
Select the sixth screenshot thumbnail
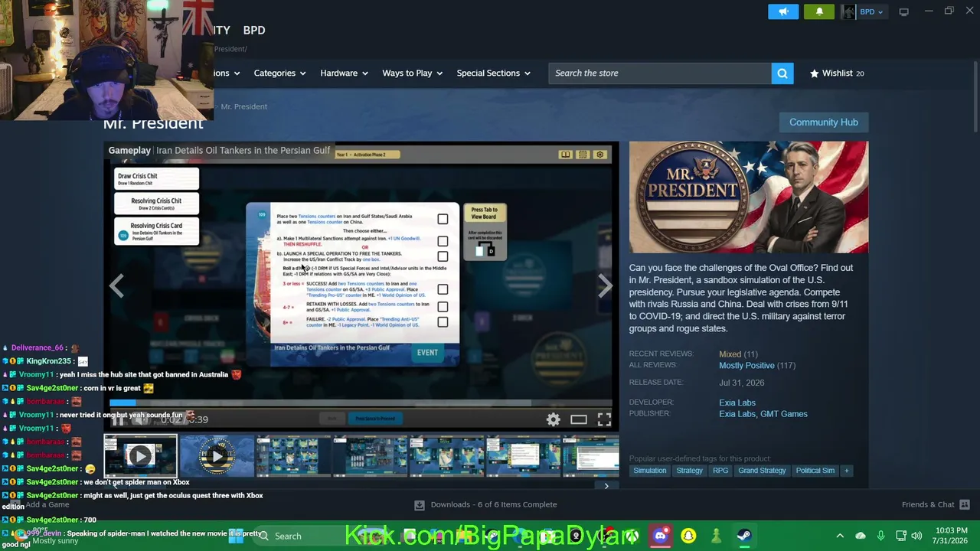pyautogui.click(x=524, y=456)
